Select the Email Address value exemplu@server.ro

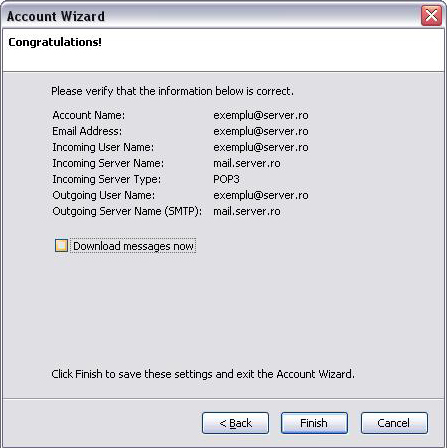point(261,131)
